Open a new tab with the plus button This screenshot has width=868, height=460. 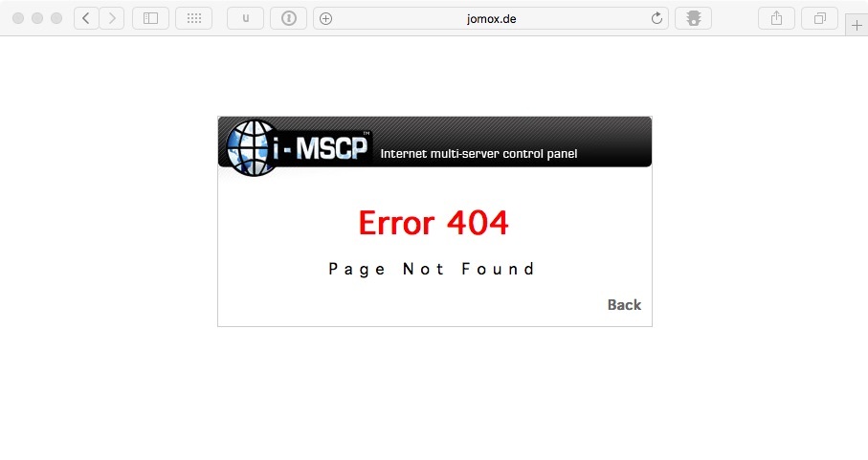point(857,26)
